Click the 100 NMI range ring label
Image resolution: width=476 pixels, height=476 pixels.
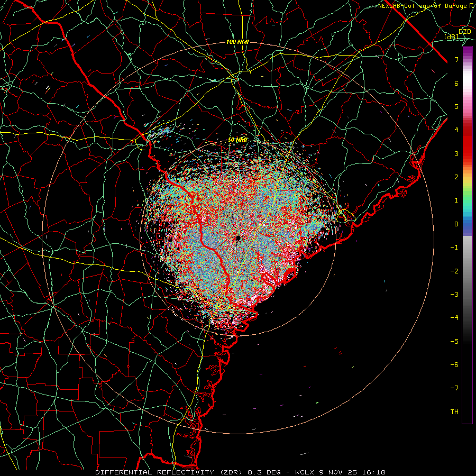[237, 42]
